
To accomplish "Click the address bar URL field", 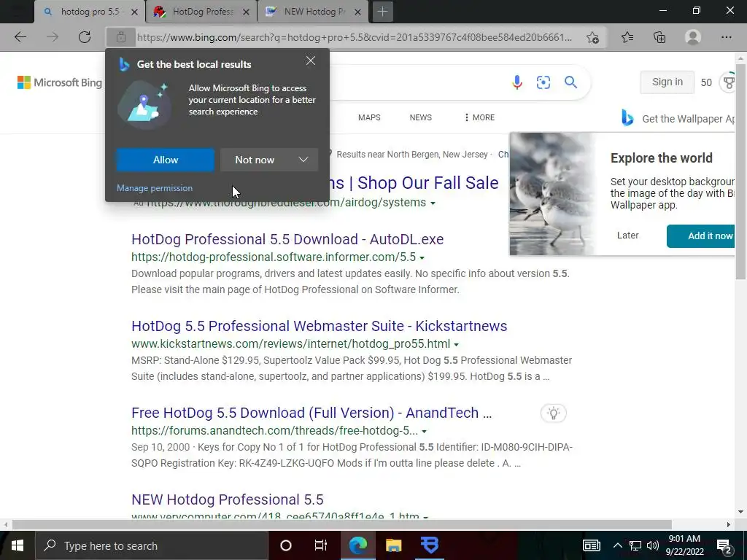I will pyautogui.click(x=355, y=37).
